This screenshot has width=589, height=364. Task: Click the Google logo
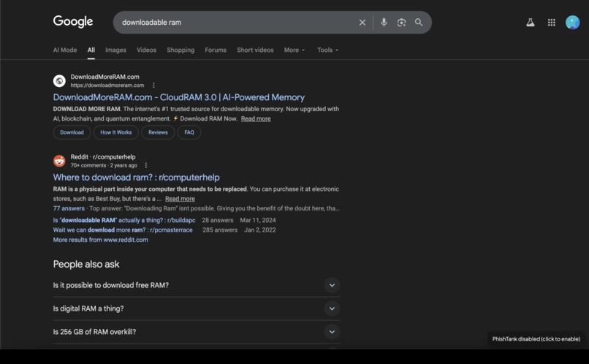pyautogui.click(x=73, y=22)
